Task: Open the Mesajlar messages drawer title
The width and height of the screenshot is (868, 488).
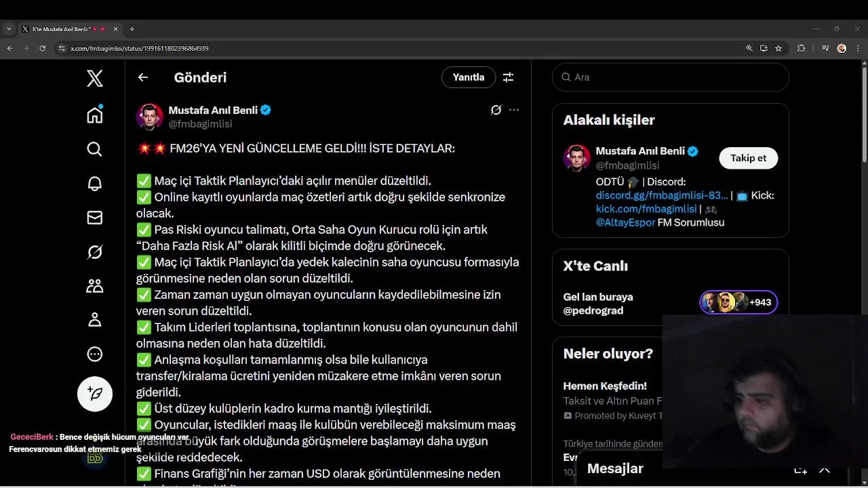Action: click(x=615, y=468)
